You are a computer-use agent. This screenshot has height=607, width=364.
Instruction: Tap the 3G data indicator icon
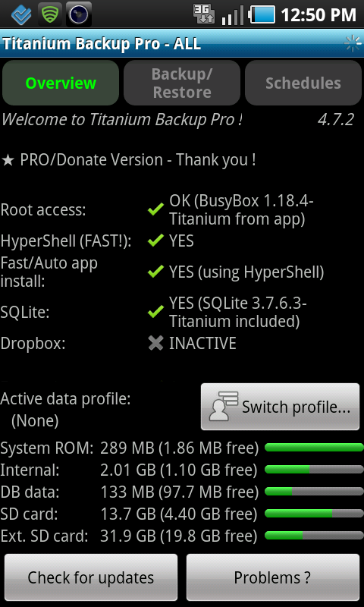click(204, 14)
